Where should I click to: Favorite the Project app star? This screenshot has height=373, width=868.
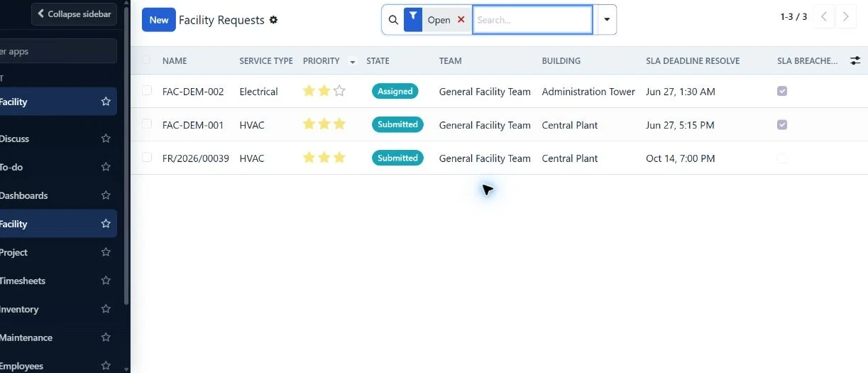(106, 252)
